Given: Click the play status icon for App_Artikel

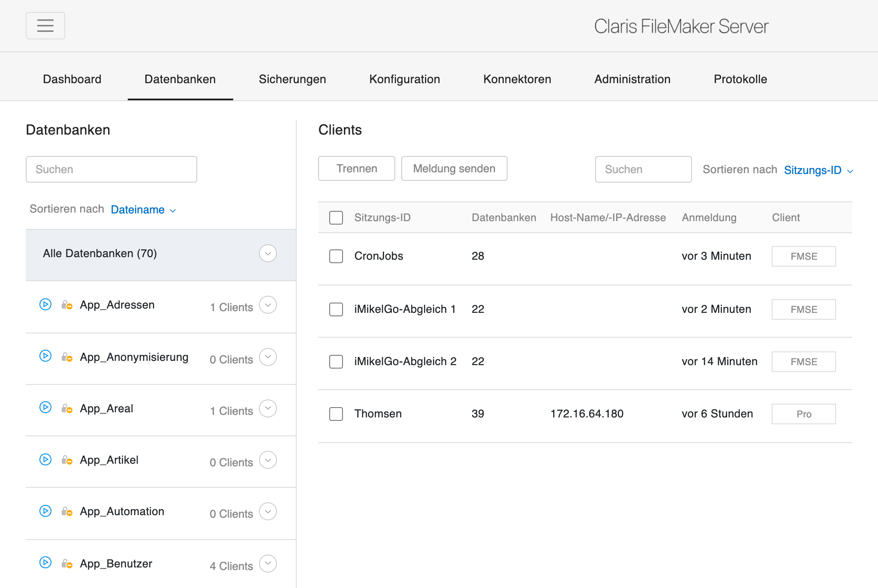Looking at the screenshot, I should pyautogui.click(x=45, y=459).
